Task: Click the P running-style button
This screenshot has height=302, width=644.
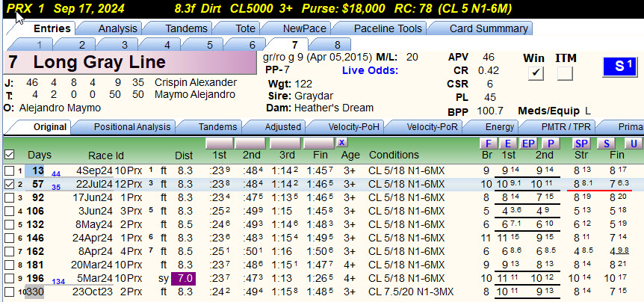Action: pyautogui.click(x=551, y=144)
